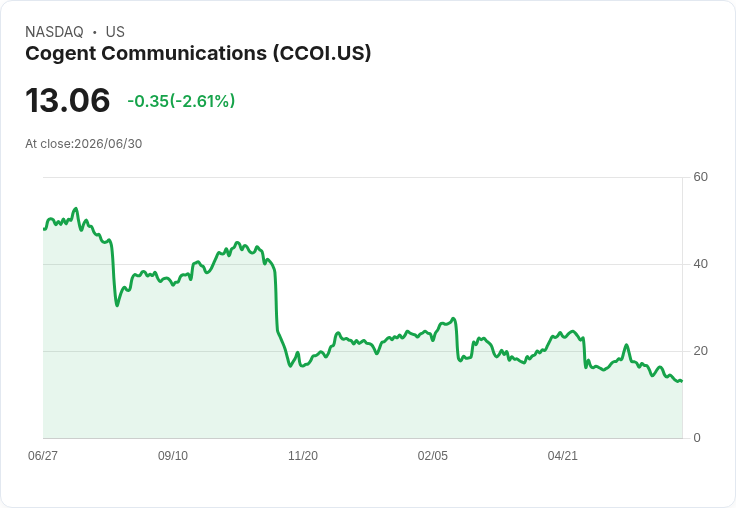Click the chart's highest peak near 53
The image size is (736, 508).
76,208
